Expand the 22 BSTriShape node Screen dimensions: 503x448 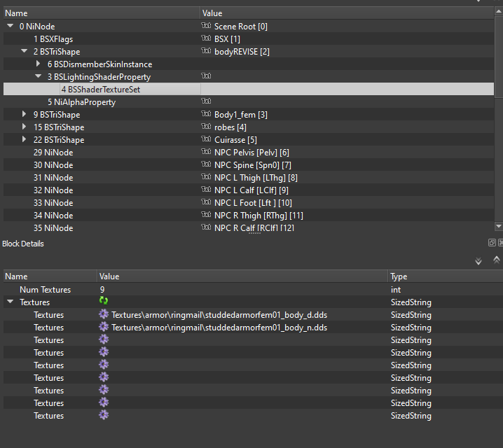click(24, 139)
